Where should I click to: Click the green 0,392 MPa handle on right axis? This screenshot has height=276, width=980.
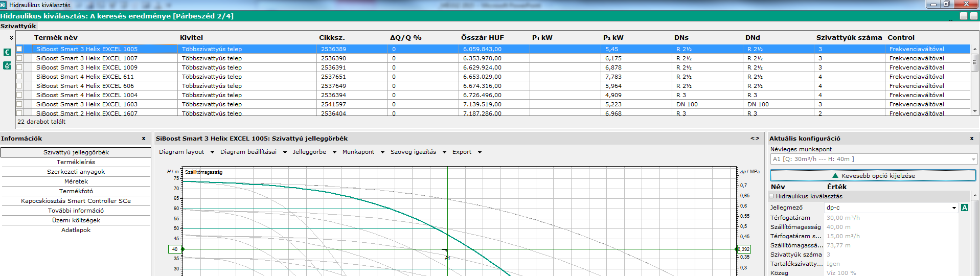(736, 249)
